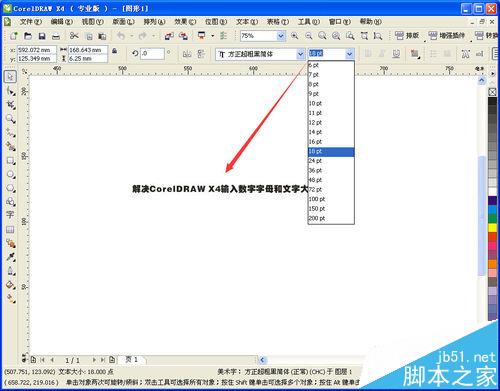Choose 12 pt from the size list
500x391 pixels.
click(x=331, y=123)
